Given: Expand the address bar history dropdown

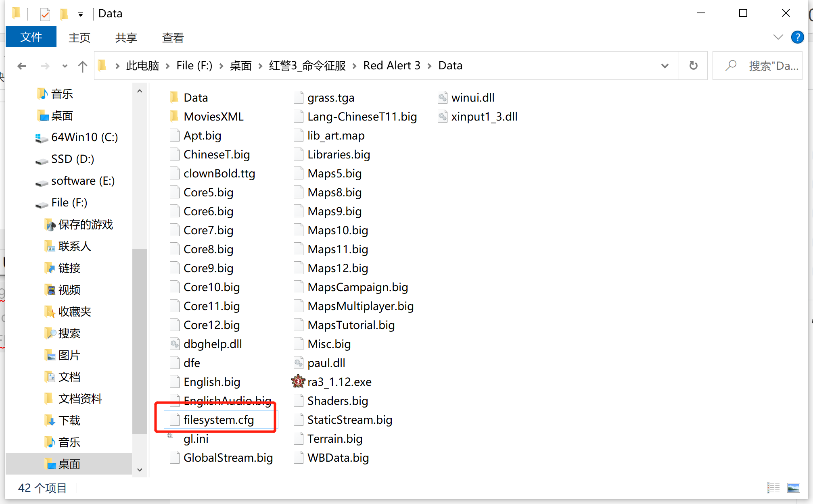Looking at the screenshot, I should [665, 66].
